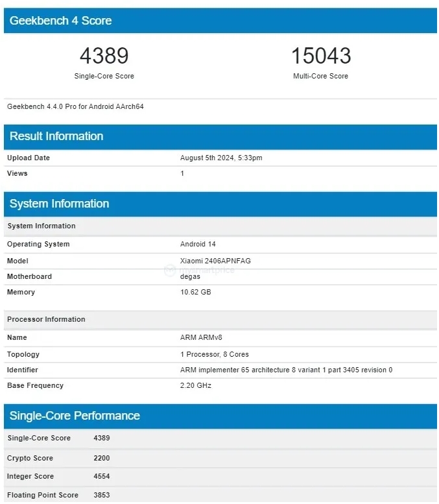Select the Android 14 operating system value
439x504 pixels.
coord(198,244)
